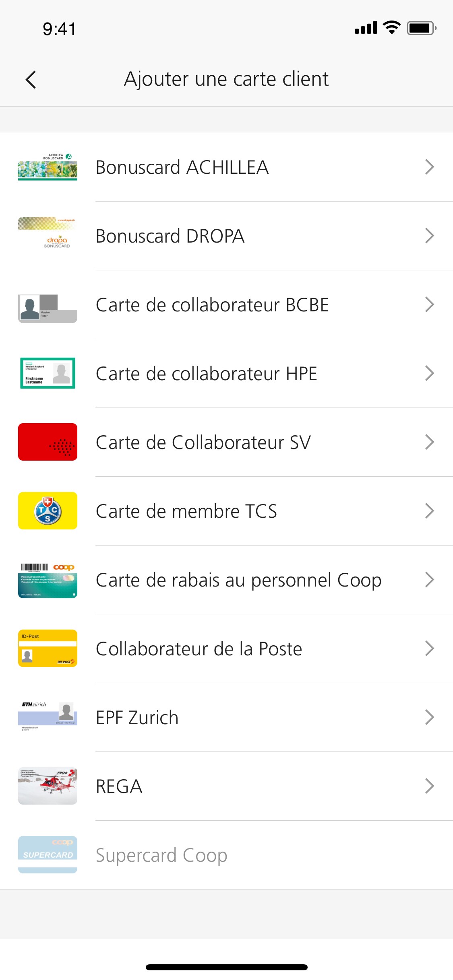
Task: Select Bonuscard DROPA list entry
Action: point(170,236)
